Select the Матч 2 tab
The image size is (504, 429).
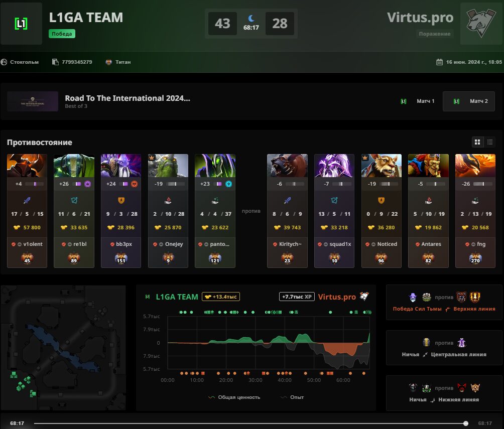coord(469,101)
